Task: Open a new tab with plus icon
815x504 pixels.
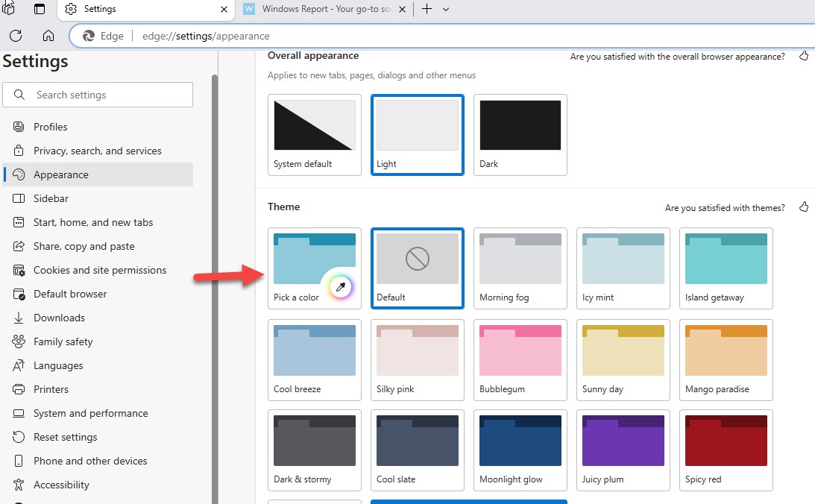Action: coord(427,9)
